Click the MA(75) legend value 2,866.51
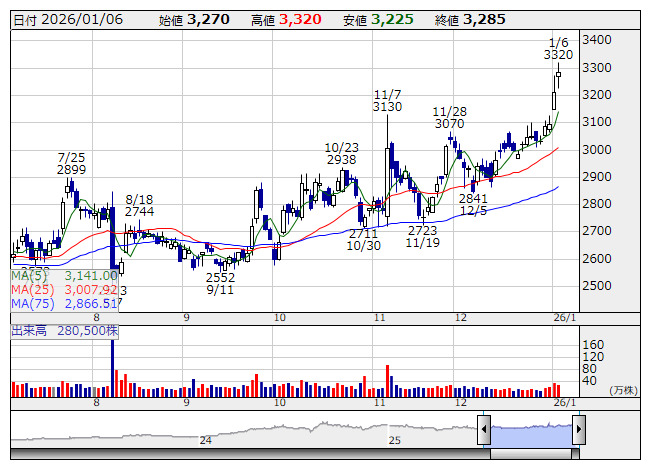Image resolution: width=653 pixels, height=470 pixels. pyautogui.click(x=91, y=304)
